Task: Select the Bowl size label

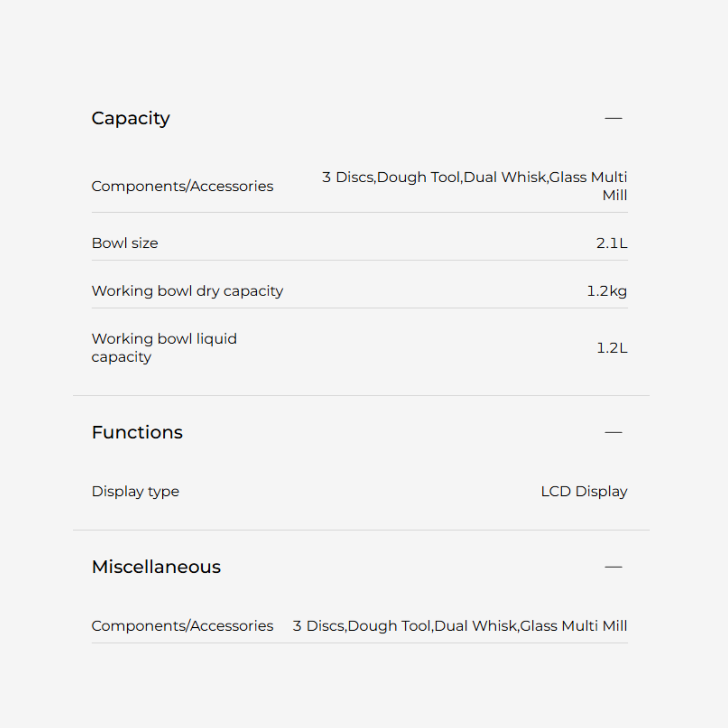Action: [125, 243]
